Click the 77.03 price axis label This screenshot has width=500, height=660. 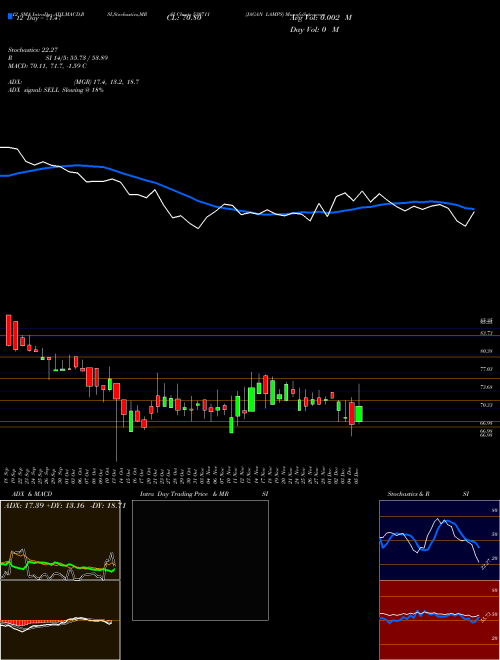(486, 369)
